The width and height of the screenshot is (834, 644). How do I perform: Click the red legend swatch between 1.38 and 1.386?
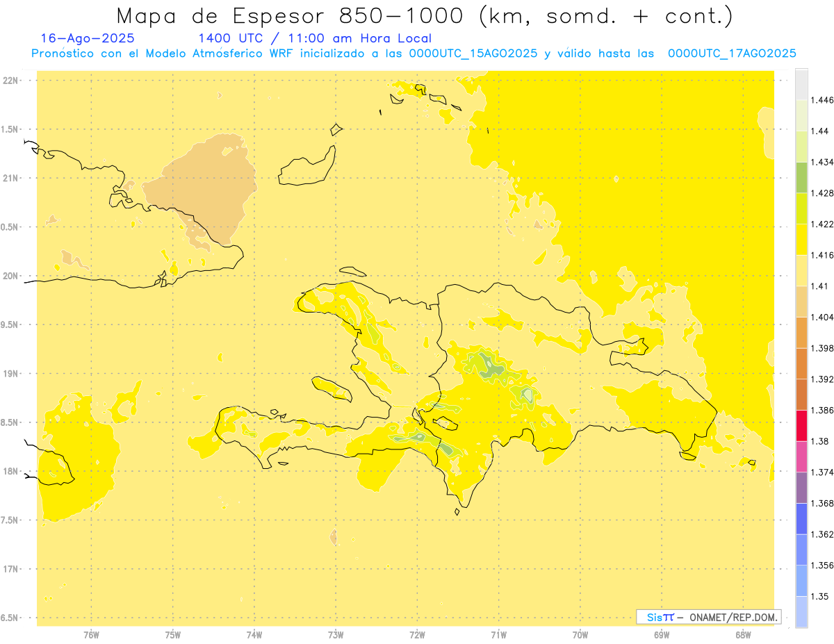click(x=801, y=426)
